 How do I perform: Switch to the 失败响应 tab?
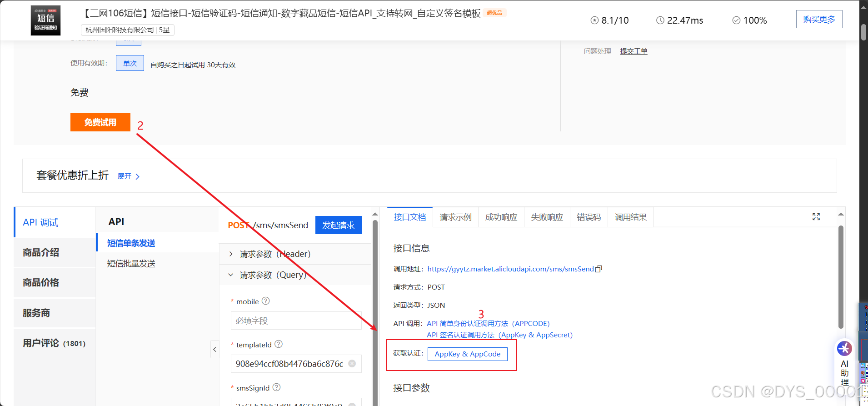pos(547,217)
